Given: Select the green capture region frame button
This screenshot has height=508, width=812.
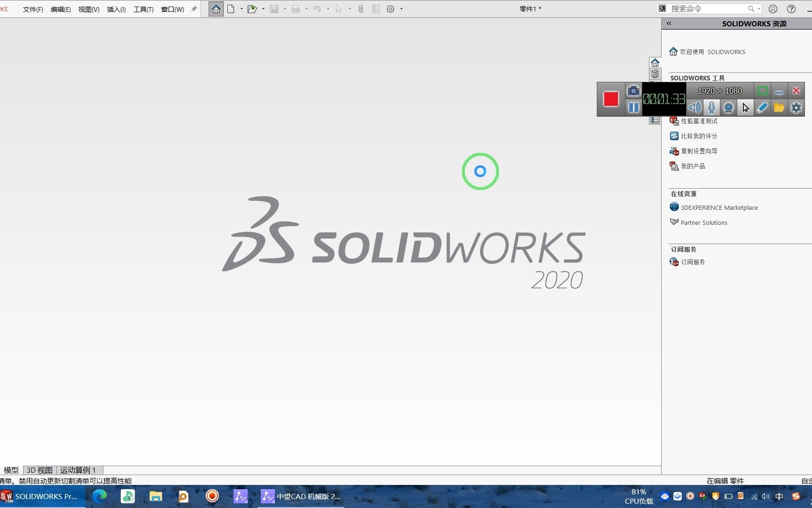Looking at the screenshot, I should coord(762,91).
